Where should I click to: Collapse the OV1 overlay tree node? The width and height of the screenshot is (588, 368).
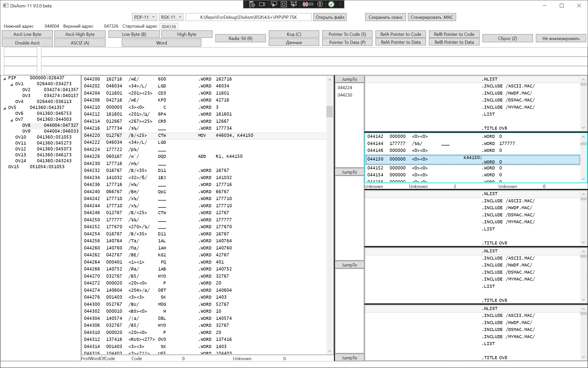pos(12,85)
